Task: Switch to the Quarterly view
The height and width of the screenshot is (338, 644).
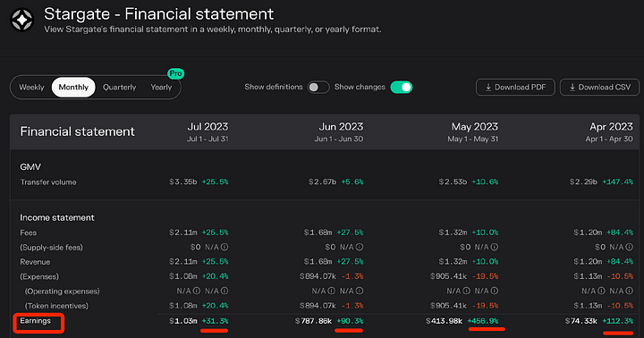Action: (120, 87)
